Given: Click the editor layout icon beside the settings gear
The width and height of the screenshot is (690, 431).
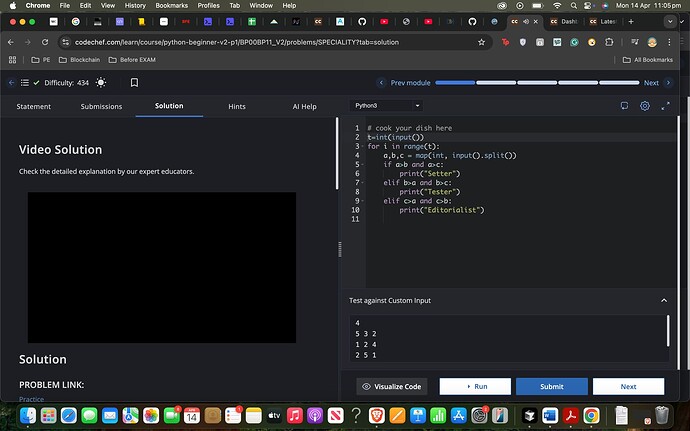Looking at the screenshot, I should point(624,106).
